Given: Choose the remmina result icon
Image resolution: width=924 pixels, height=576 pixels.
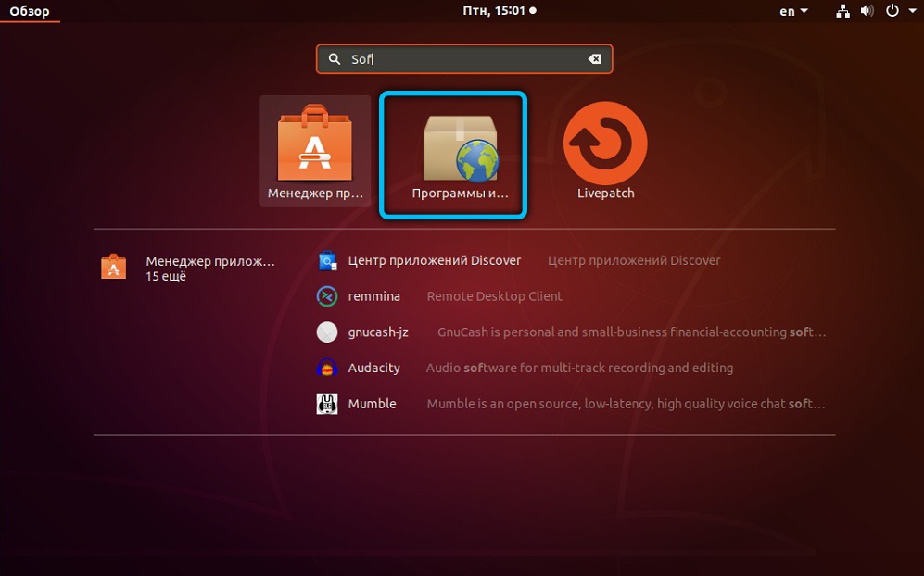Looking at the screenshot, I should coord(327,296).
